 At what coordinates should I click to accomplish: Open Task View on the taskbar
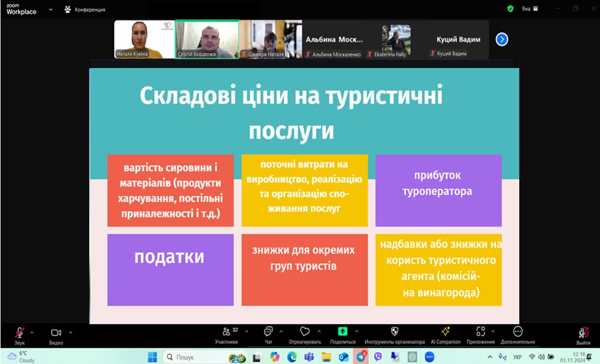(257, 357)
